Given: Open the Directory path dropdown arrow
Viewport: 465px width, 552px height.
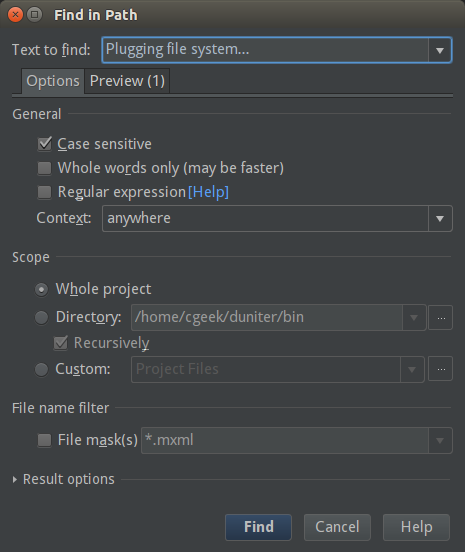Looking at the screenshot, I should tap(414, 318).
